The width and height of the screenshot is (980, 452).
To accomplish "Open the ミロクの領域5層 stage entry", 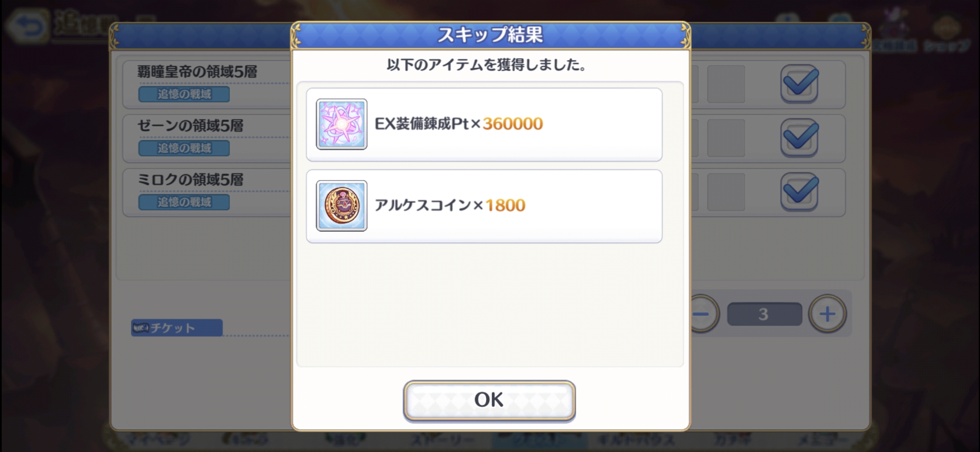I will pos(206,192).
